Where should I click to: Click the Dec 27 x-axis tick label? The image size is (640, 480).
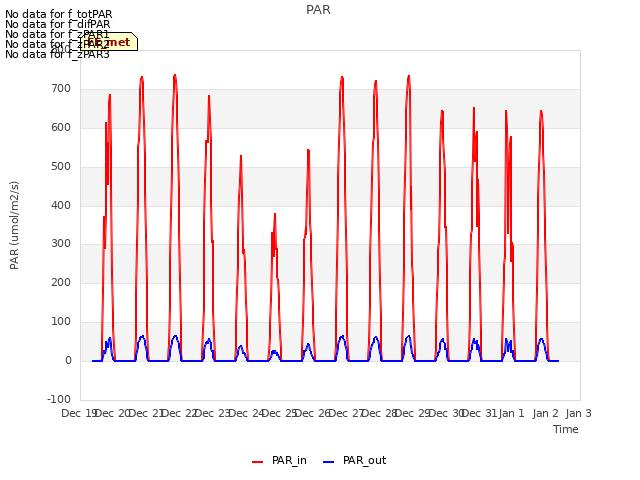click(346, 413)
